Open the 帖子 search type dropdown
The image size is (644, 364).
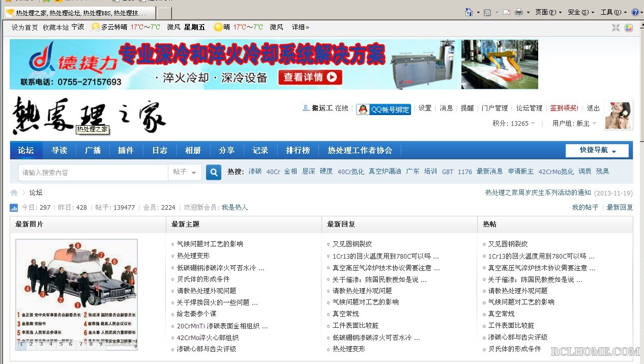point(185,173)
